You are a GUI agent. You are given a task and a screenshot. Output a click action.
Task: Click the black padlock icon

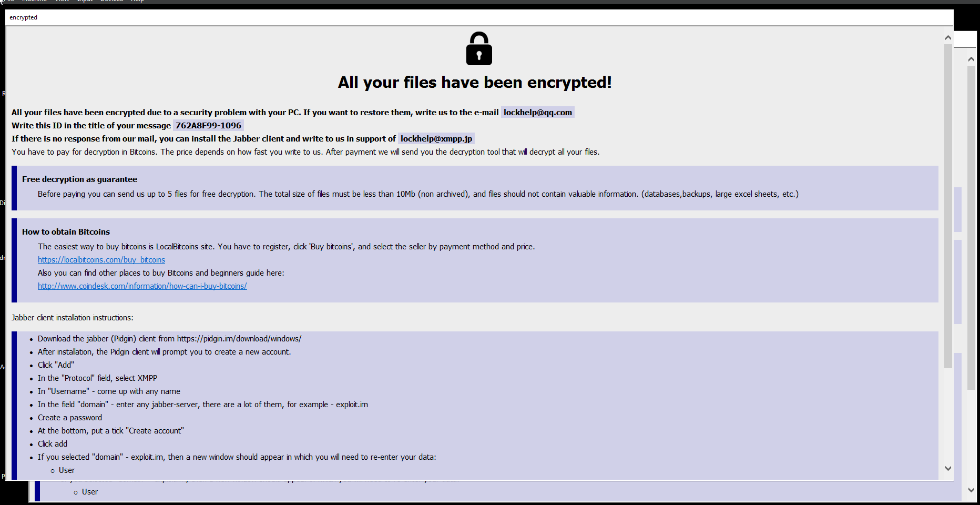(479, 48)
